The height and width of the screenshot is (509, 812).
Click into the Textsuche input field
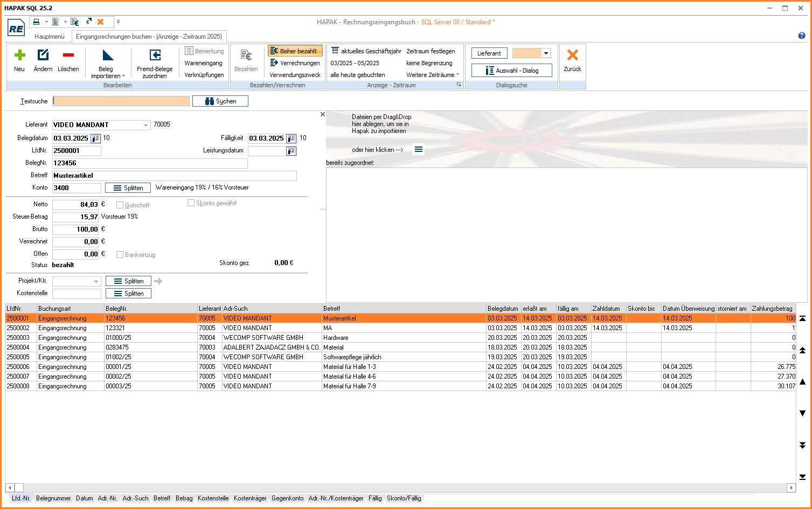pyautogui.click(x=121, y=101)
